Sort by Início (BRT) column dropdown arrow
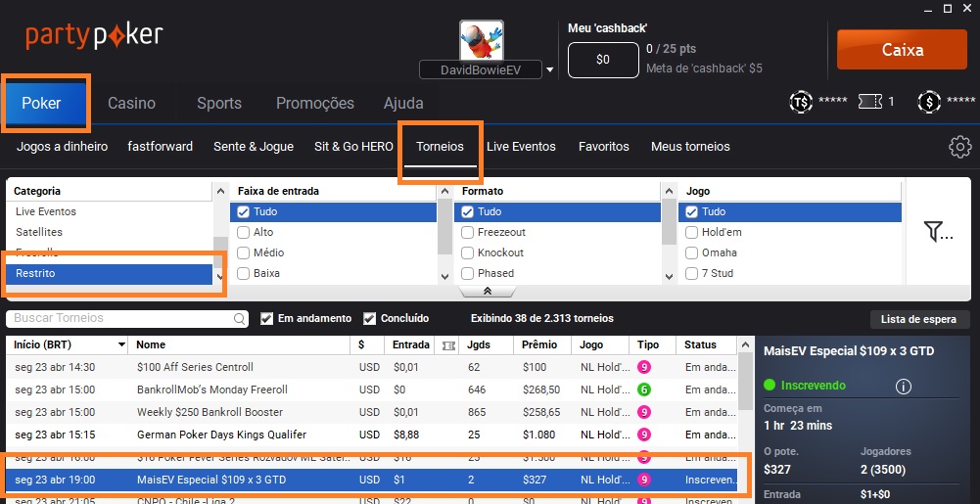The height and width of the screenshot is (504, 980). pyautogui.click(x=121, y=344)
